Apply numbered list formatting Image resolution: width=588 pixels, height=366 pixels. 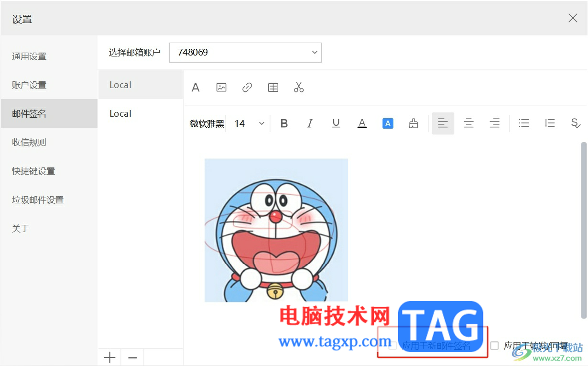coord(550,123)
